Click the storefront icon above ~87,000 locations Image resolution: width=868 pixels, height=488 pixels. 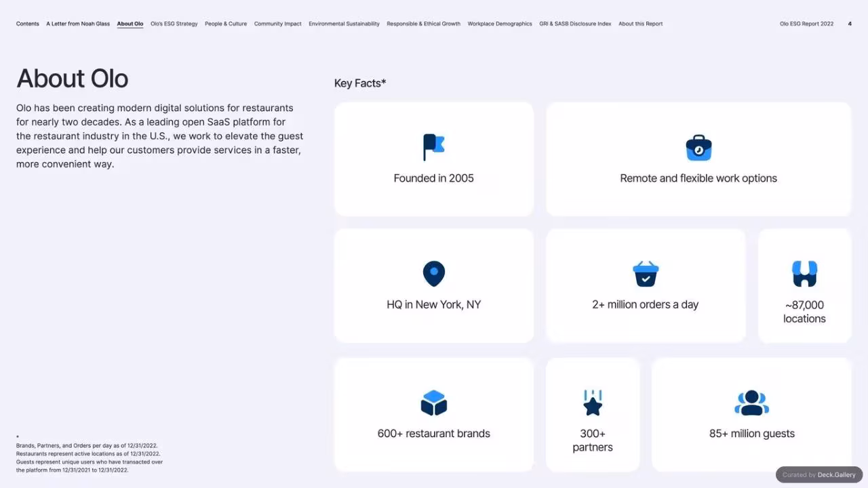pyautogui.click(x=804, y=274)
